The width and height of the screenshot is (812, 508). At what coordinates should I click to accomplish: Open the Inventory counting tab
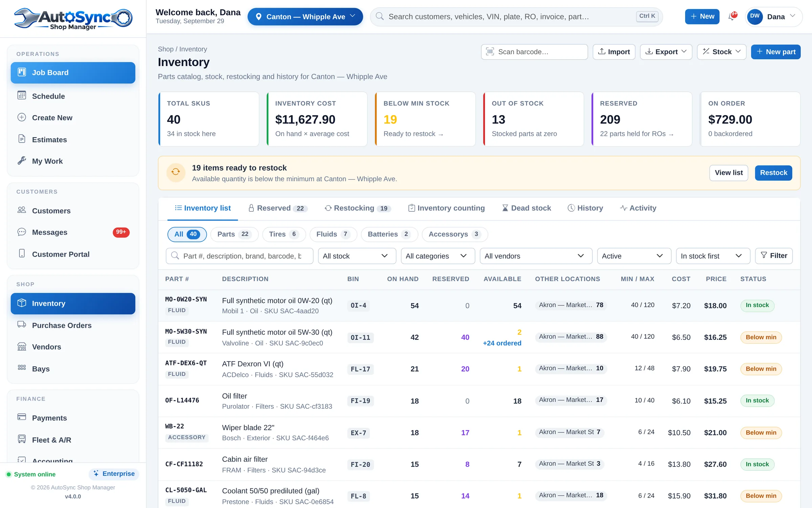click(446, 208)
